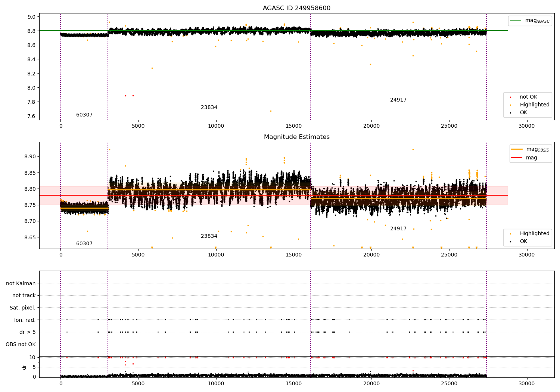Click obsid label 60307 in AGASC ID plot
The height and width of the screenshot is (392, 560).
click(84, 115)
